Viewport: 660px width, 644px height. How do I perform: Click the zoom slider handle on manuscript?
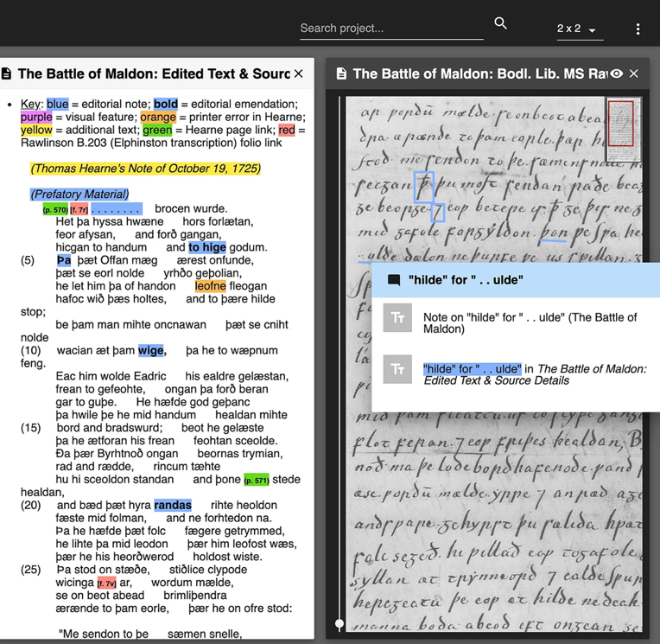click(340, 623)
